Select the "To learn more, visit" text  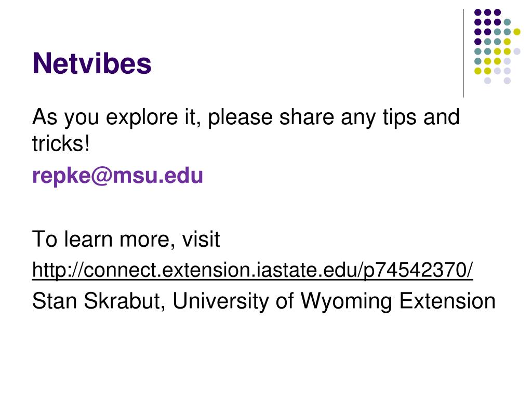pos(126,239)
